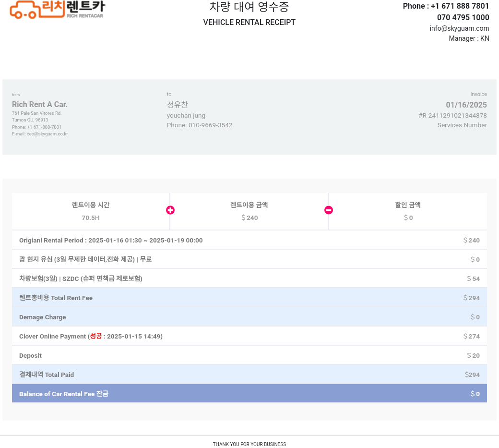Click the Rich Rentacar logo
This screenshot has width=499, height=448.
pos(57,10)
